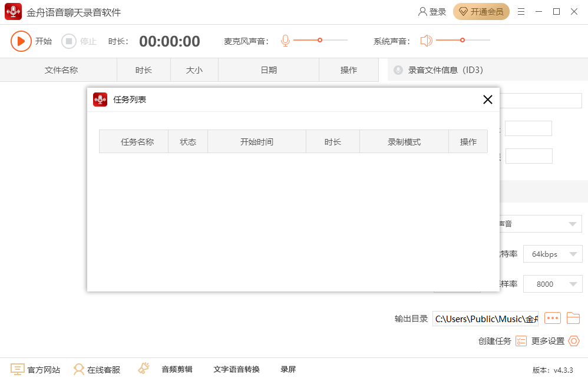588x381 pixels.
Task: Click the 录音文件信息 (ID3) icon
Action: (398, 70)
